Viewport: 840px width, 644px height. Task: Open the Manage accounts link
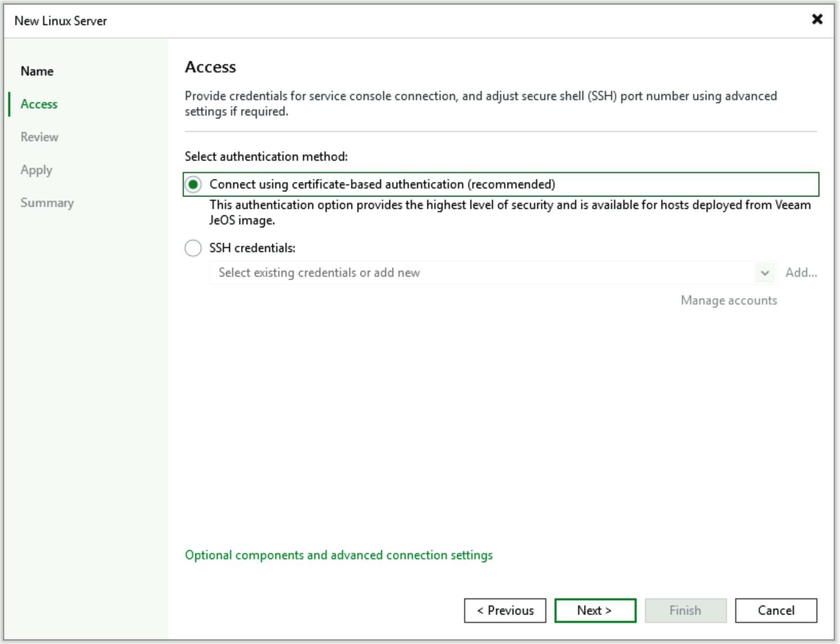[x=729, y=300]
